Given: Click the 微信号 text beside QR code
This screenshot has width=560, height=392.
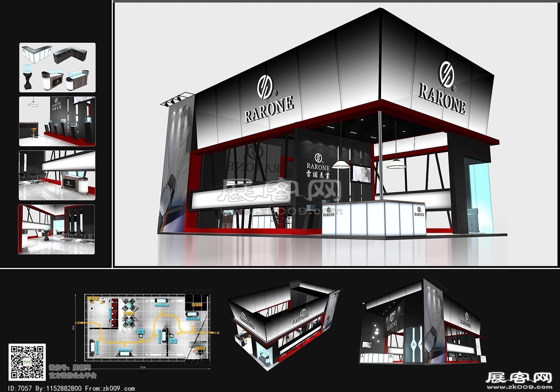Looking at the screenshot, I should point(69,367).
